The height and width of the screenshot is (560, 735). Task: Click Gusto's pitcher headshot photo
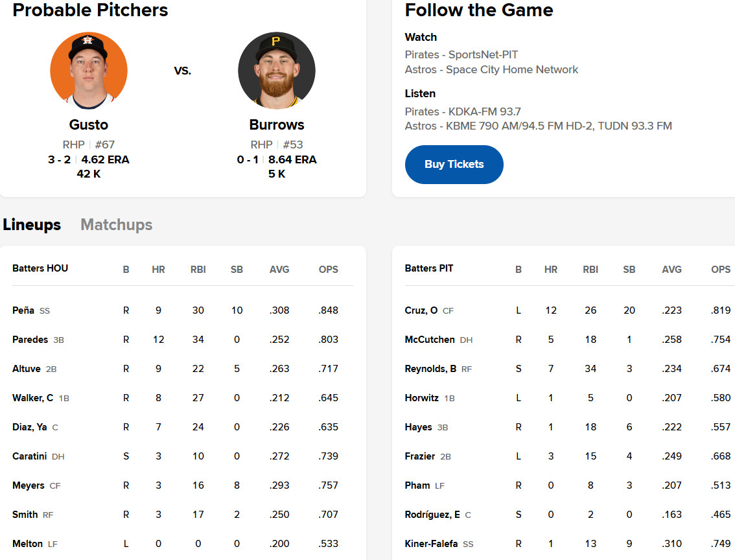tap(89, 71)
